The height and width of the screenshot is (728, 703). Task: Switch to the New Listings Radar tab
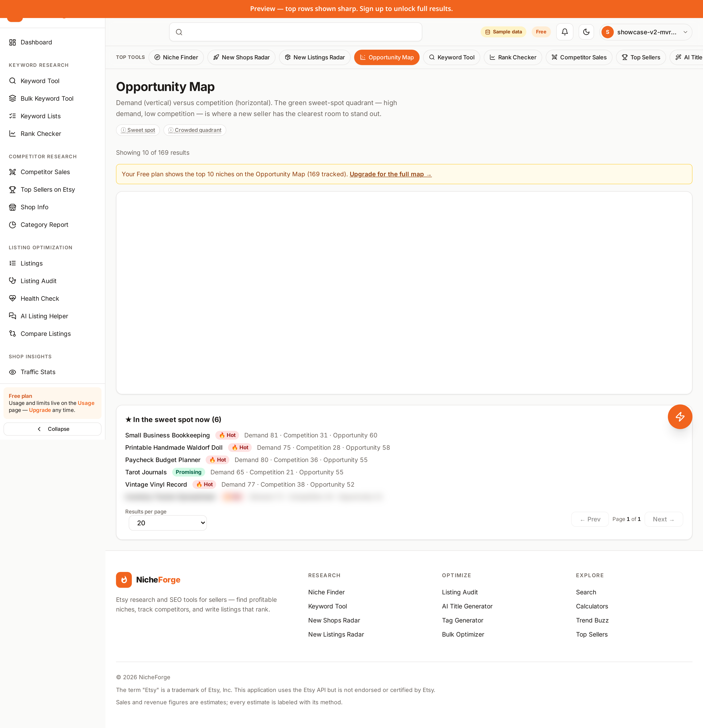(x=315, y=58)
